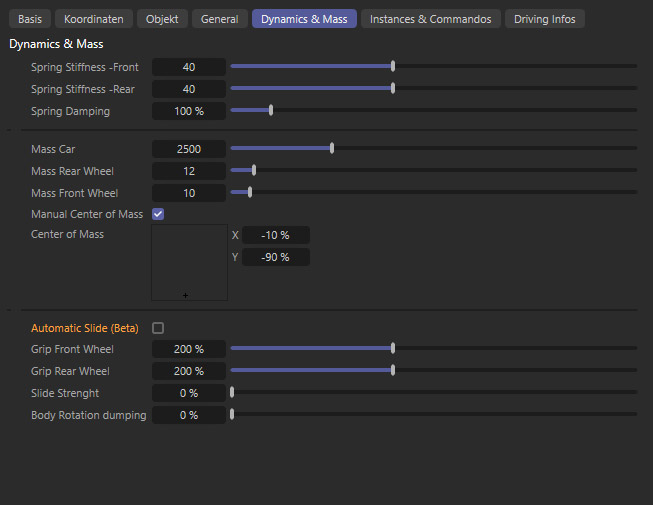This screenshot has height=505, width=653.
Task: Click the Grip Front Wheel slider handle
Action: pos(393,349)
